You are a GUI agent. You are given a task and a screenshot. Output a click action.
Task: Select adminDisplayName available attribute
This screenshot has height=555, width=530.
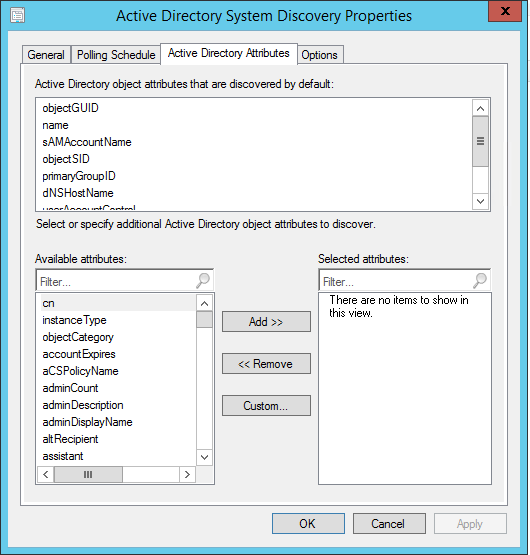pos(87,422)
